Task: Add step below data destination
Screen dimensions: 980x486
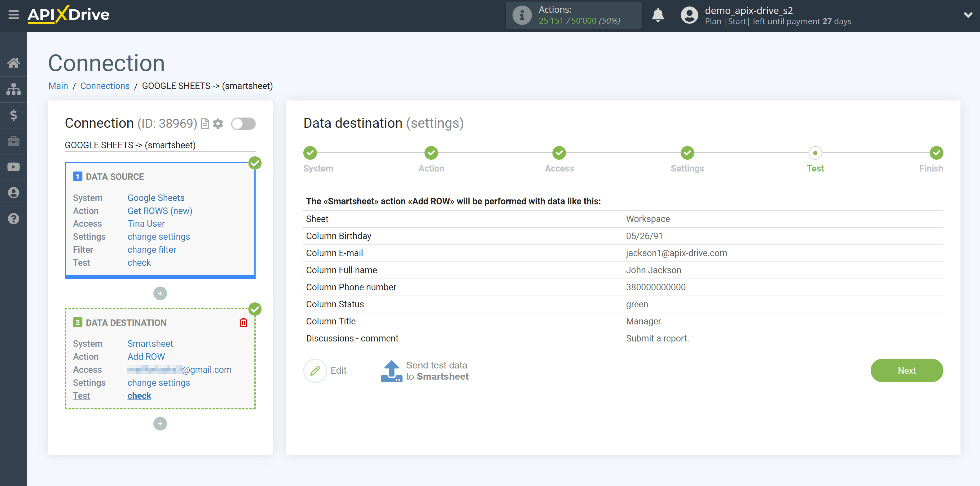Action: pyautogui.click(x=160, y=424)
